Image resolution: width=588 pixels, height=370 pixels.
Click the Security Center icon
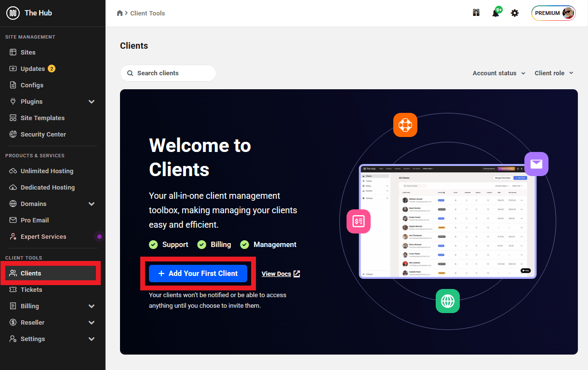point(13,134)
